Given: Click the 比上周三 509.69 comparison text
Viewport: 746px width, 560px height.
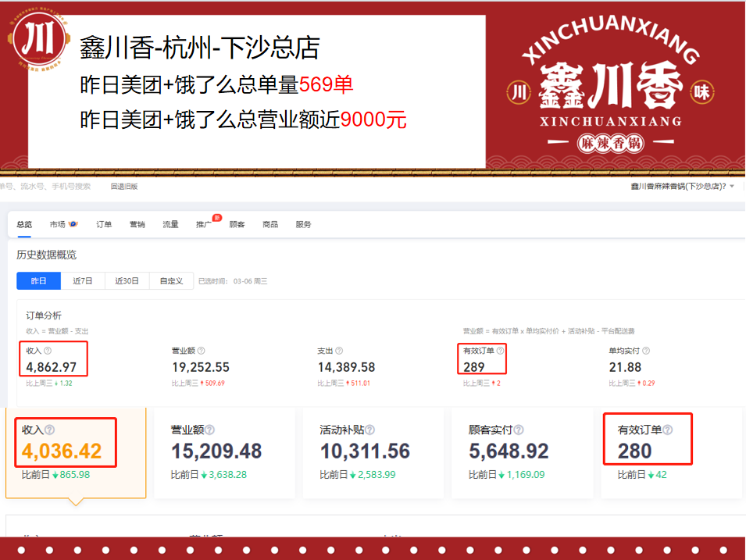Looking at the screenshot, I should (198, 383).
